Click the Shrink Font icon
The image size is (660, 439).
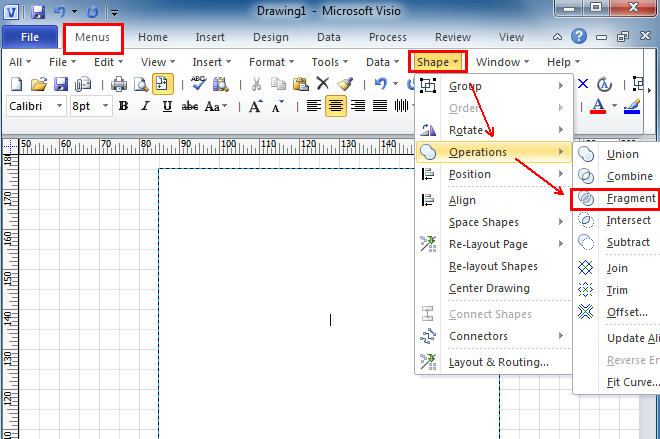(x=277, y=106)
